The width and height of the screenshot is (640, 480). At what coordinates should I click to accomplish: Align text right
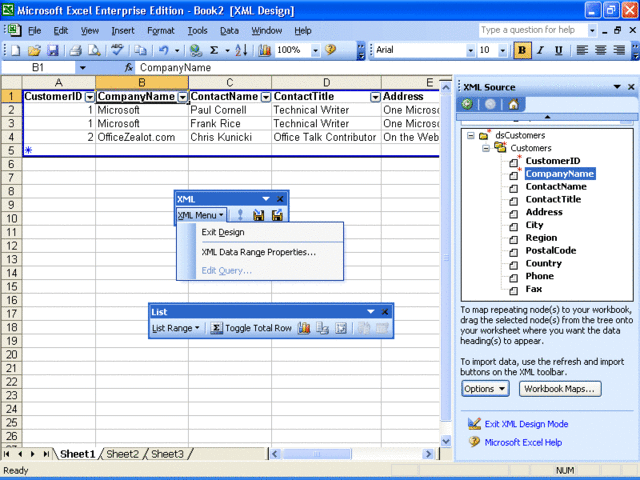coord(619,50)
